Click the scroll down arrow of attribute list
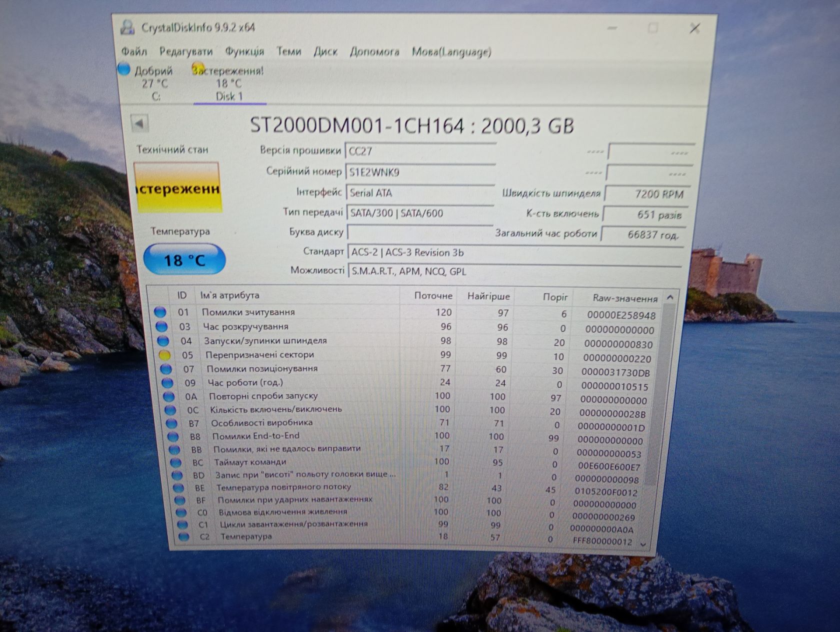Screen dimensions: 840x632 pyautogui.click(x=643, y=544)
